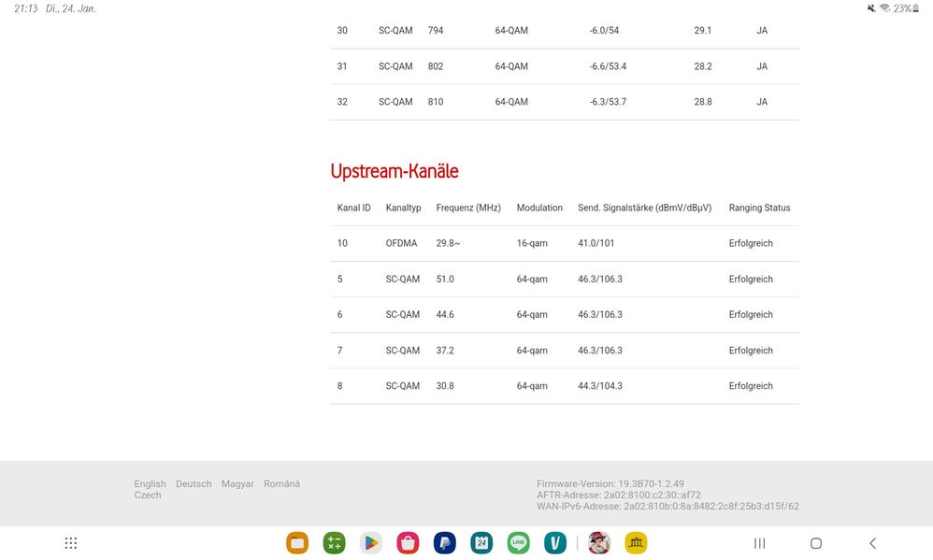This screenshot has width=933, height=560.
Task: Open the Calculator app in taskbar
Action: tap(335, 543)
